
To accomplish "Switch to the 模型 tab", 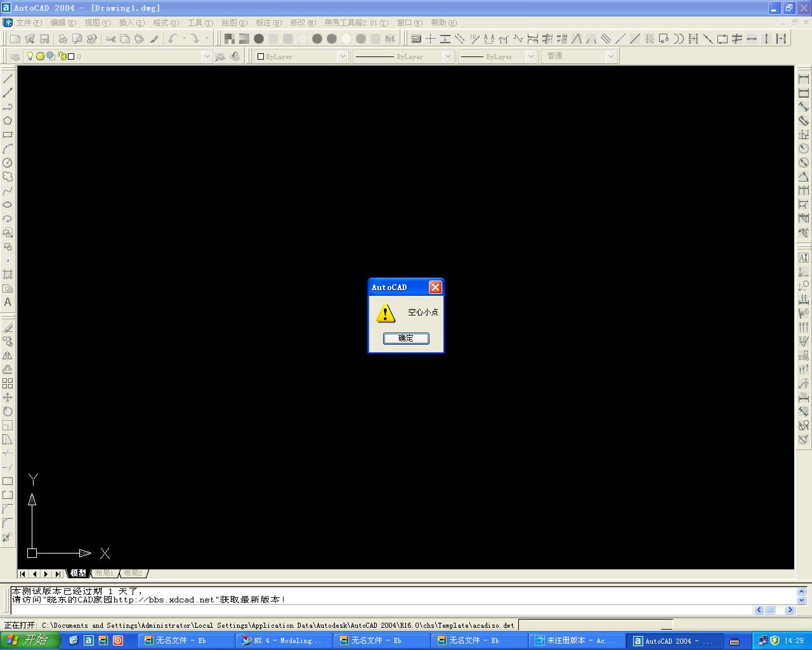I will tap(78, 573).
